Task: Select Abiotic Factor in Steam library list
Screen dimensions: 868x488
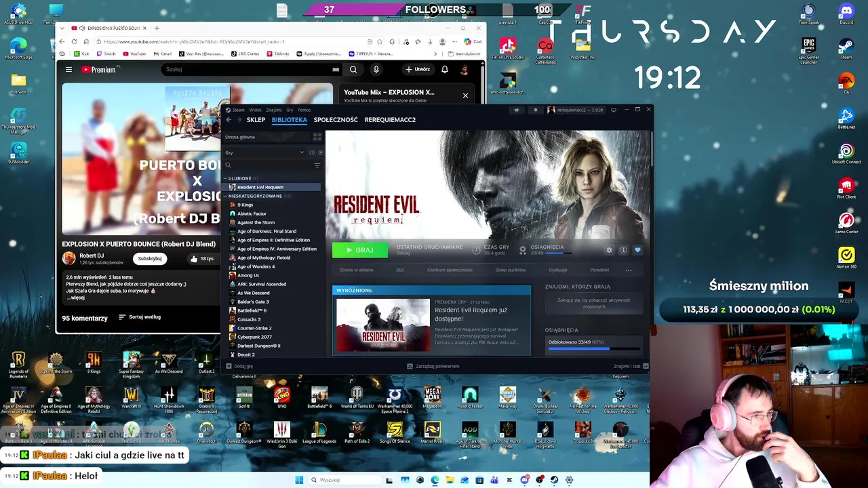Action: tap(252, 213)
